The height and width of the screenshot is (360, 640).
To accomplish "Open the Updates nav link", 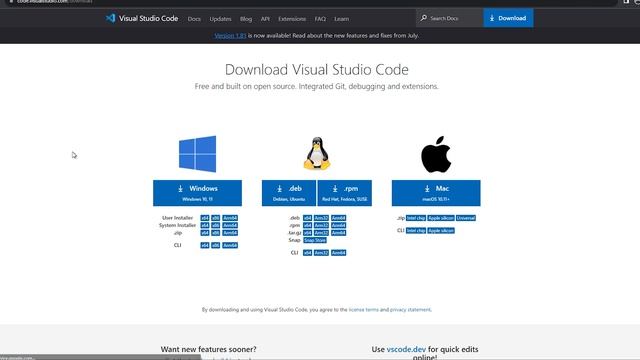I will pos(220,19).
